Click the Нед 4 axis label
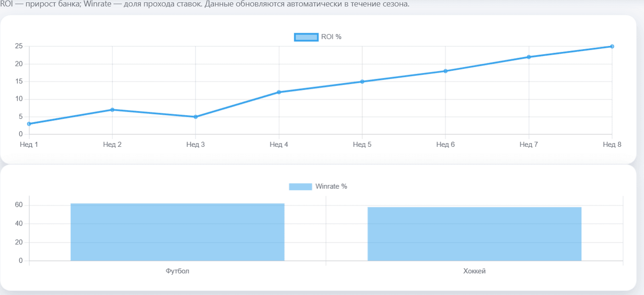Screen dimensions: 644x295 coord(279,145)
